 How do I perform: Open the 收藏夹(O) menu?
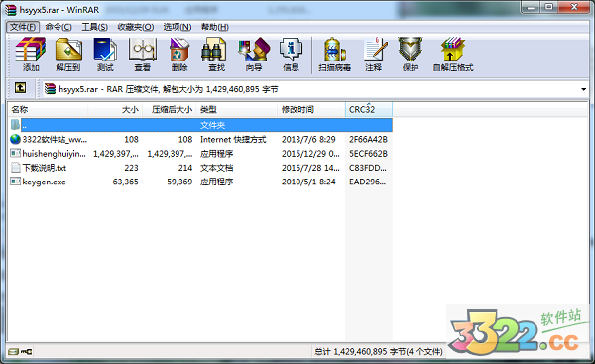click(x=136, y=27)
